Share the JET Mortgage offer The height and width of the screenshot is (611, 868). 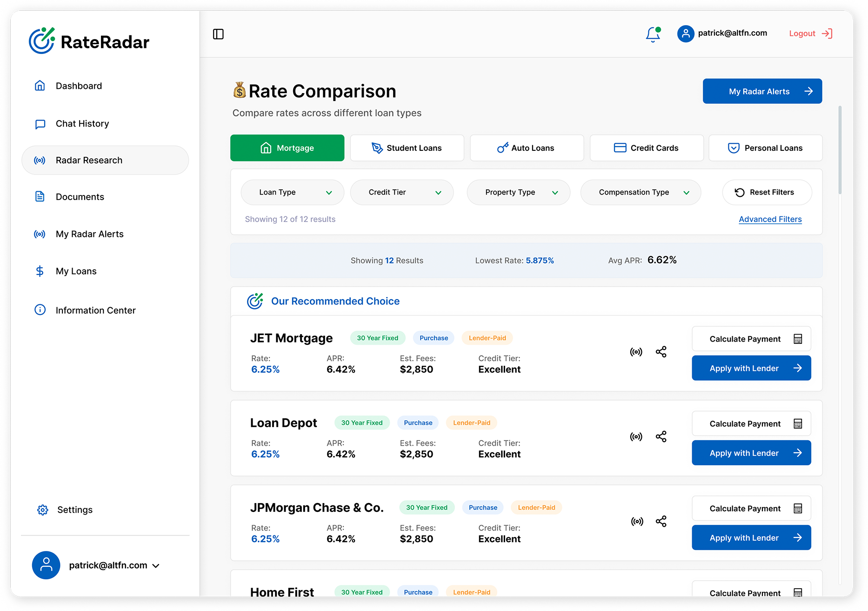(661, 352)
